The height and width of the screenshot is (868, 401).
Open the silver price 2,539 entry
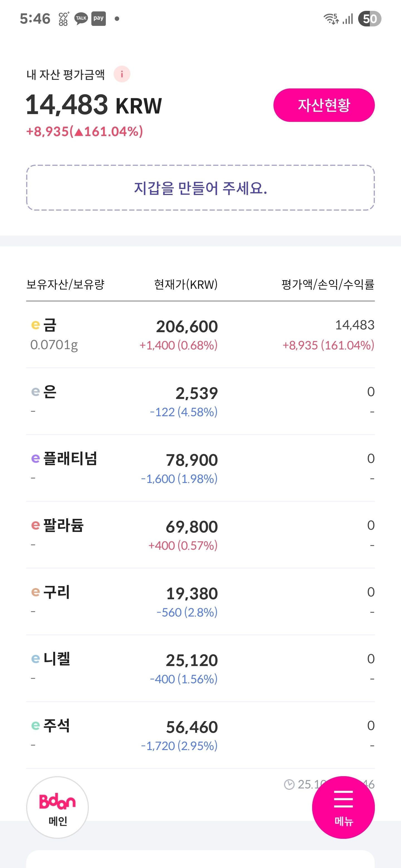coord(197,393)
